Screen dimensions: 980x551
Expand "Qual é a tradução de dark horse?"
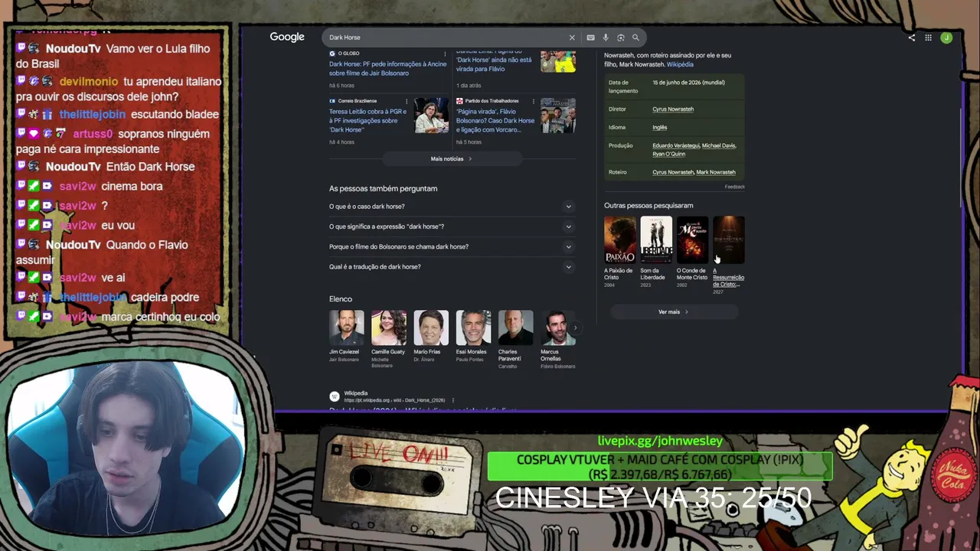(x=452, y=266)
